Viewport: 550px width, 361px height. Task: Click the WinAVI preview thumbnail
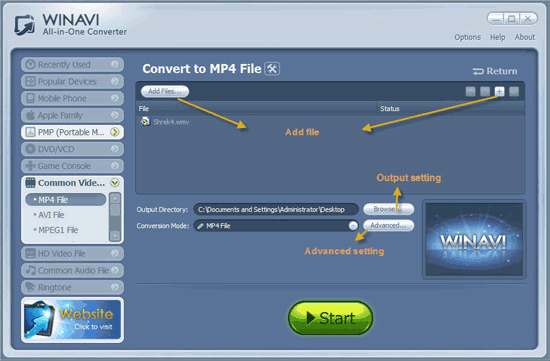[474, 240]
